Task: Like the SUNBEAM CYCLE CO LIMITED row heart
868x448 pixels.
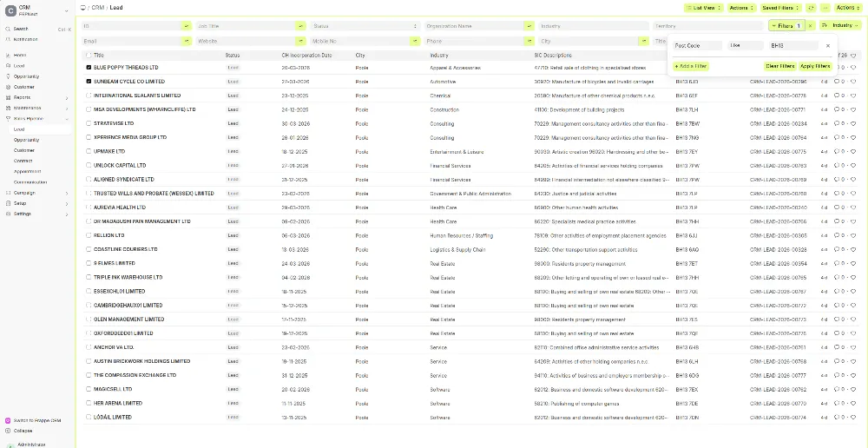Action: pos(853,82)
